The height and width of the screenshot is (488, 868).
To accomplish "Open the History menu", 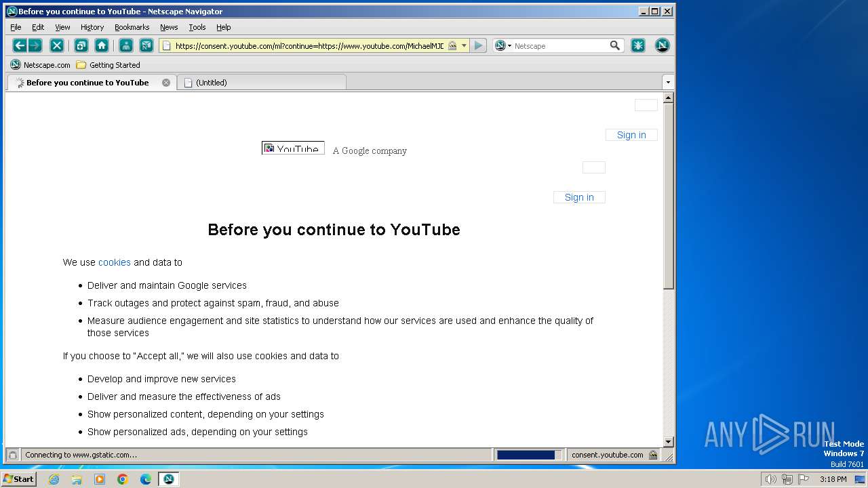I will [x=92, y=27].
